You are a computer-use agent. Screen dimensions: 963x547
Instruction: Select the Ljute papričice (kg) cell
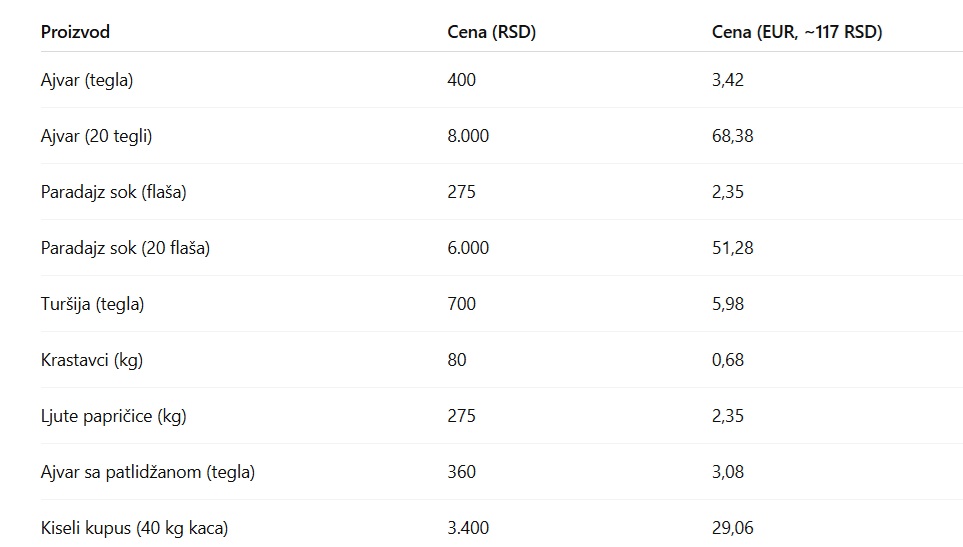(x=113, y=416)
